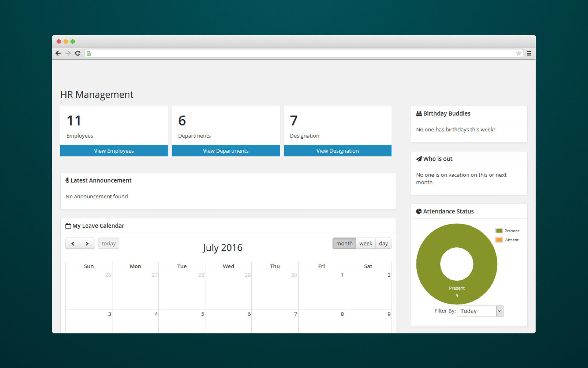588x368 pixels.
Task: Open Departments via View Departments
Action: [x=226, y=151]
